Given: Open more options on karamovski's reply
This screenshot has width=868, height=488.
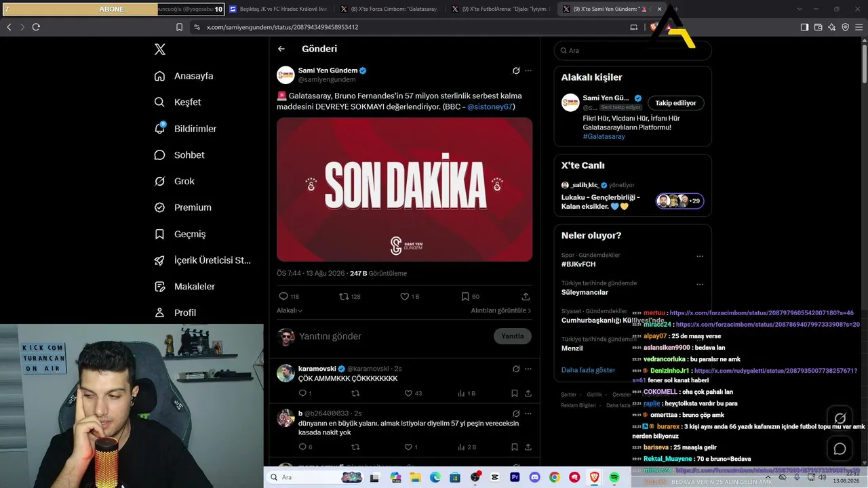Looking at the screenshot, I should pyautogui.click(x=528, y=369).
